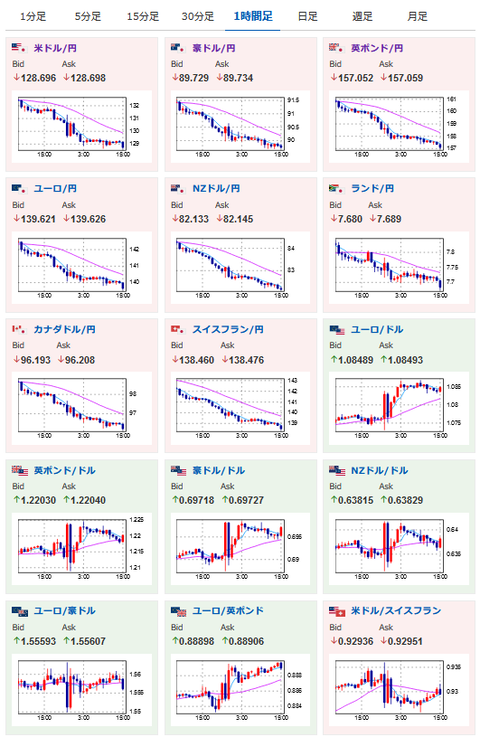Click the South Africa flag icon for ランド/円

pos(337,188)
